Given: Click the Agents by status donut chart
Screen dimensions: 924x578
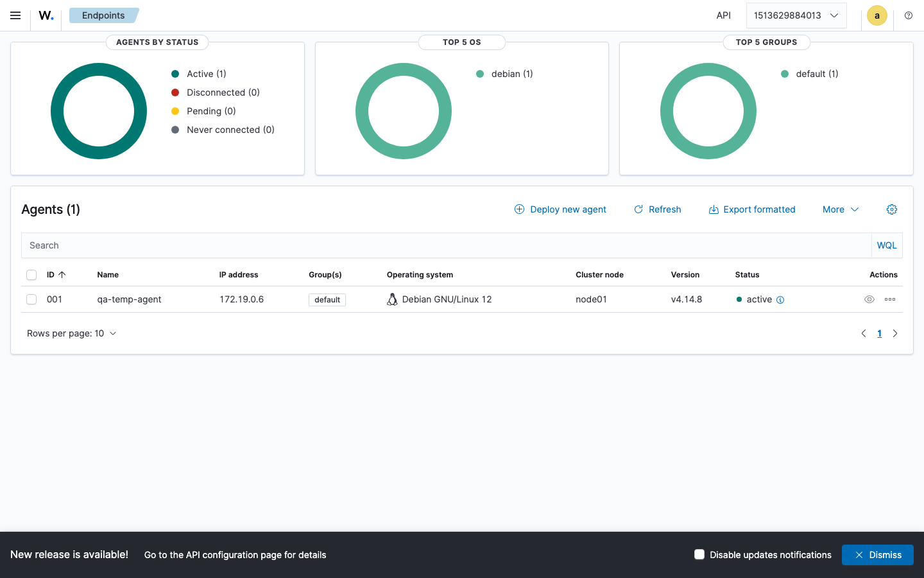Looking at the screenshot, I should (x=99, y=111).
